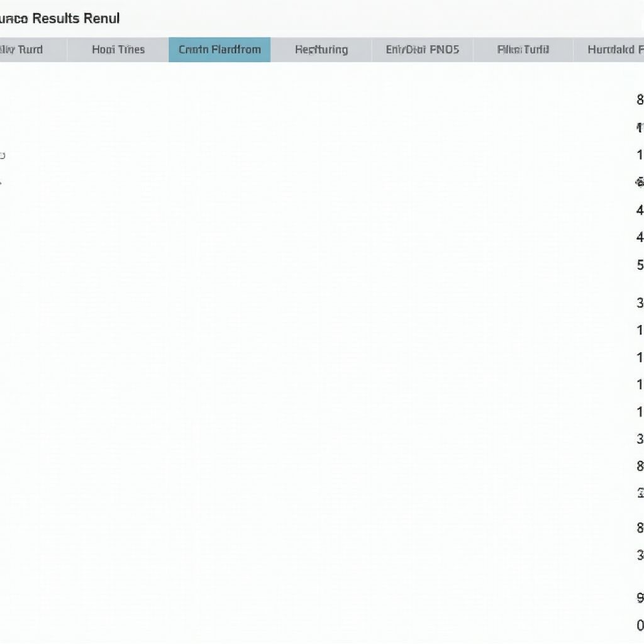The height and width of the screenshot is (644, 644).
Task: Click the round icon above the two 4 values
Action: [640, 182]
